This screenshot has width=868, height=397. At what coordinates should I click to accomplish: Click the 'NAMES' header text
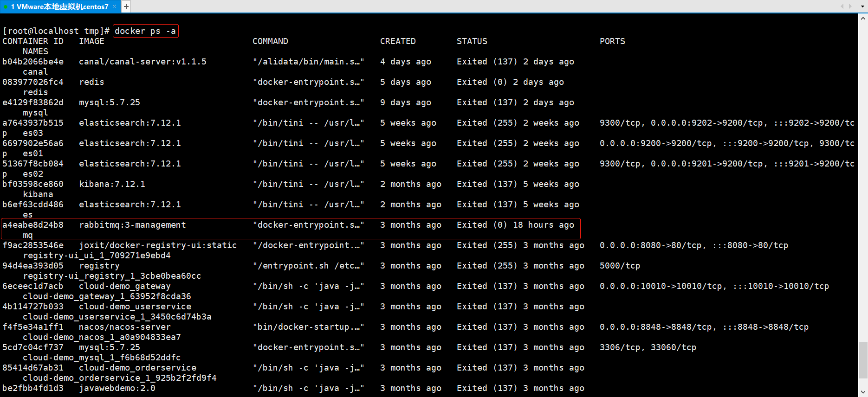[x=35, y=51]
